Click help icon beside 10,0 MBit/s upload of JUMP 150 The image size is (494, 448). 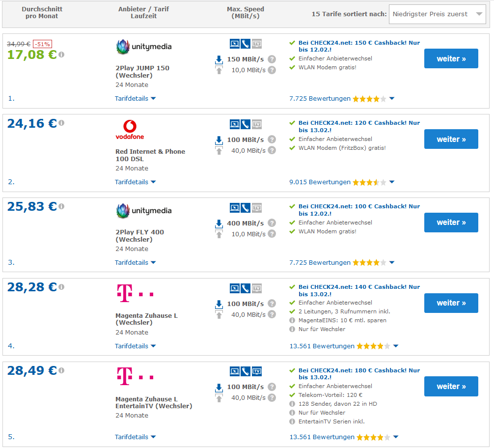[x=272, y=70]
